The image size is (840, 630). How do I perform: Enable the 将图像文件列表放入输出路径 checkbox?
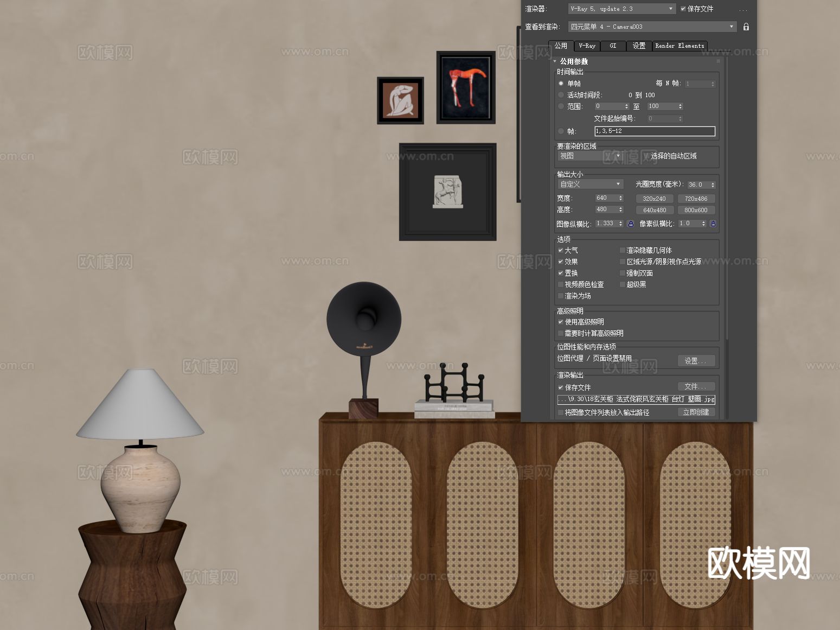tap(561, 412)
